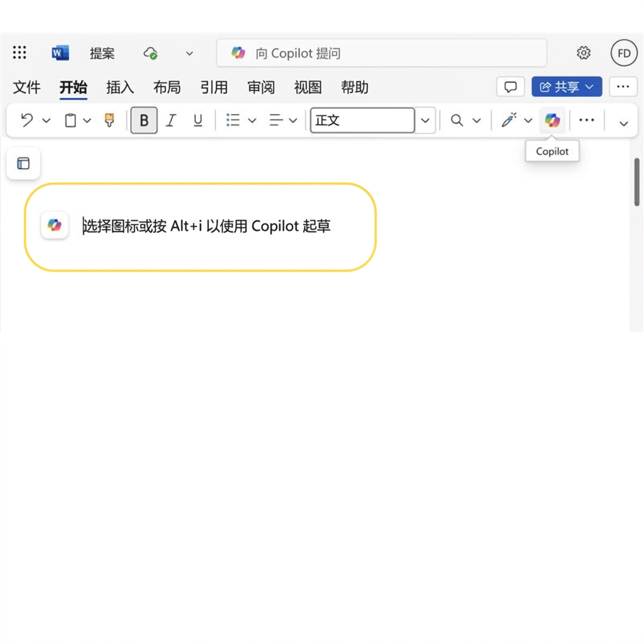
Task: Toggle the navigation pane icon
Action: 23,164
